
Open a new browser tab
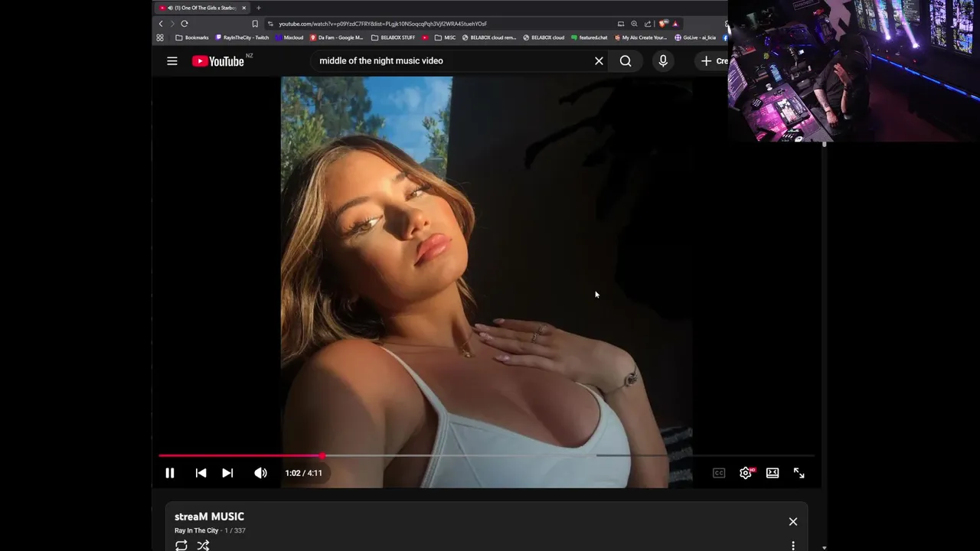click(x=259, y=8)
